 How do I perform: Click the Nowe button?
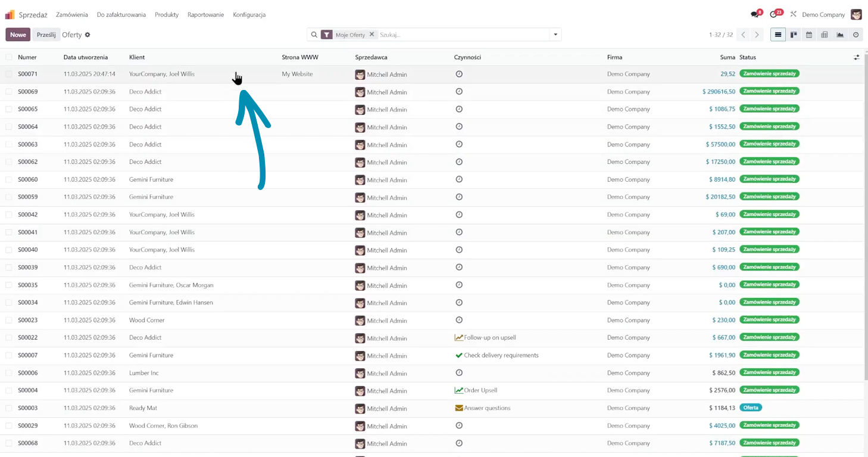pos(18,35)
